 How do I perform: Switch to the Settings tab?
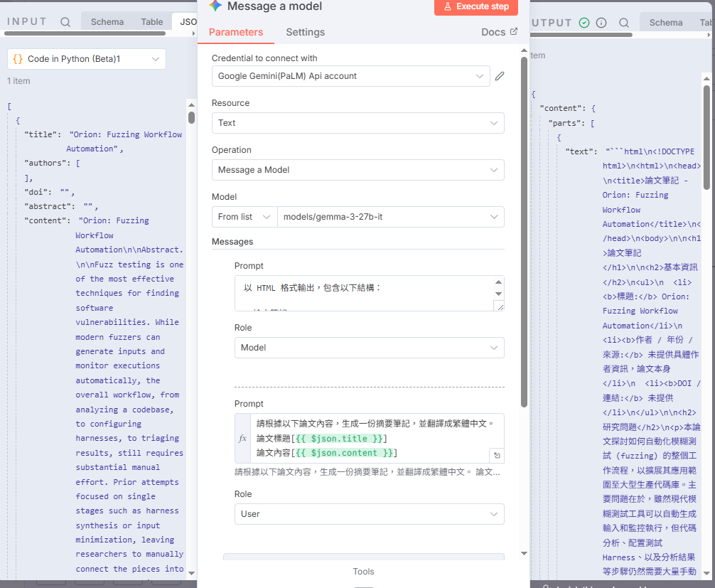pyautogui.click(x=306, y=32)
